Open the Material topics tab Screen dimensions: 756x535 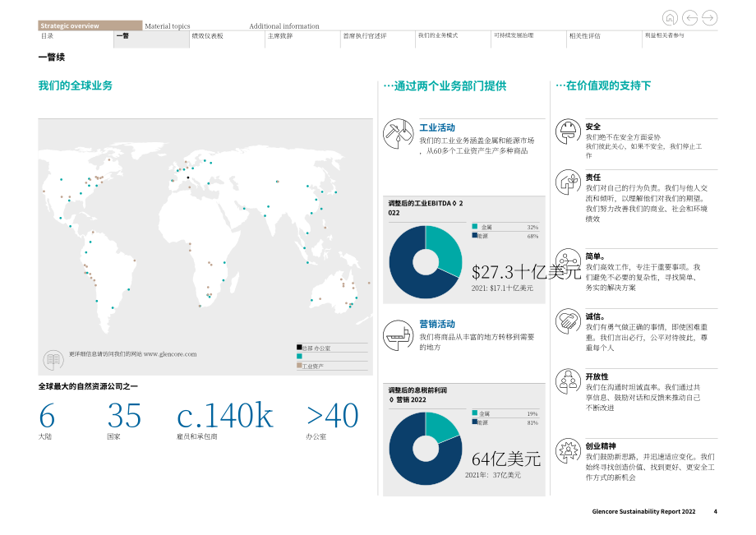pos(168,26)
